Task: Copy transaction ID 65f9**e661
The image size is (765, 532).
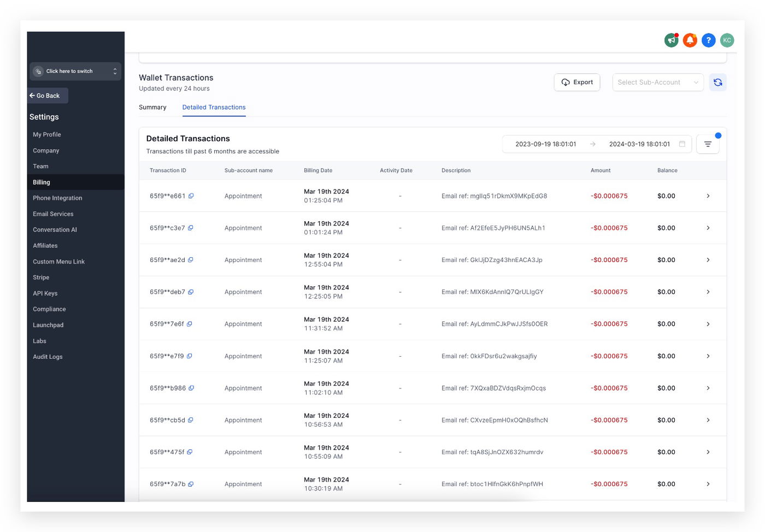Action: click(x=191, y=196)
